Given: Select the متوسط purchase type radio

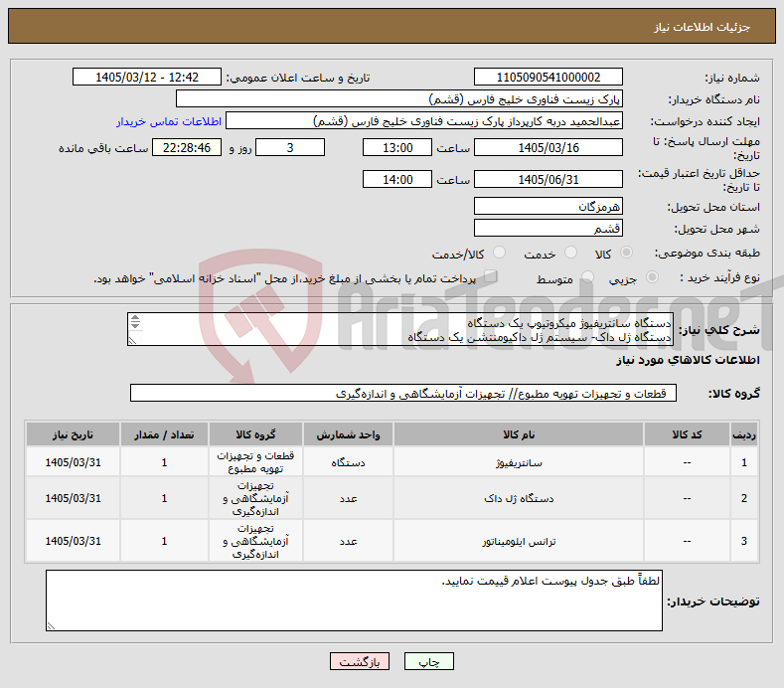Looking at the screenshot, I should (x=587, y=277).
